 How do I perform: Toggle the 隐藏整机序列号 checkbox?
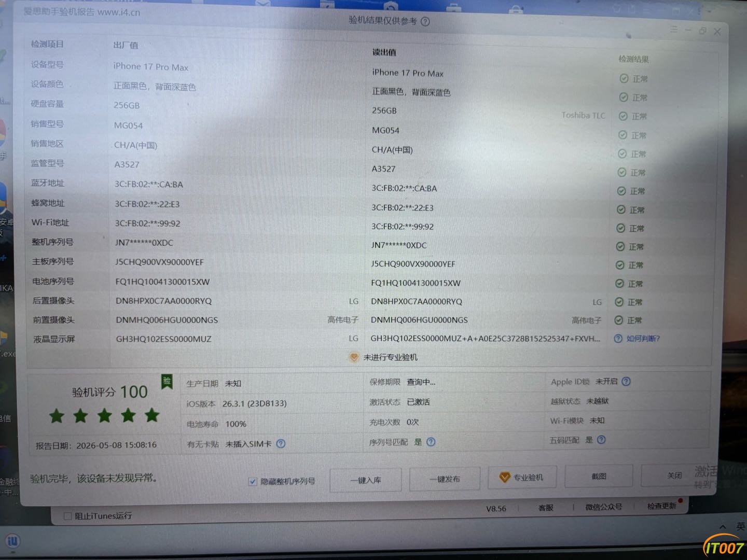(x=253, y=482)
